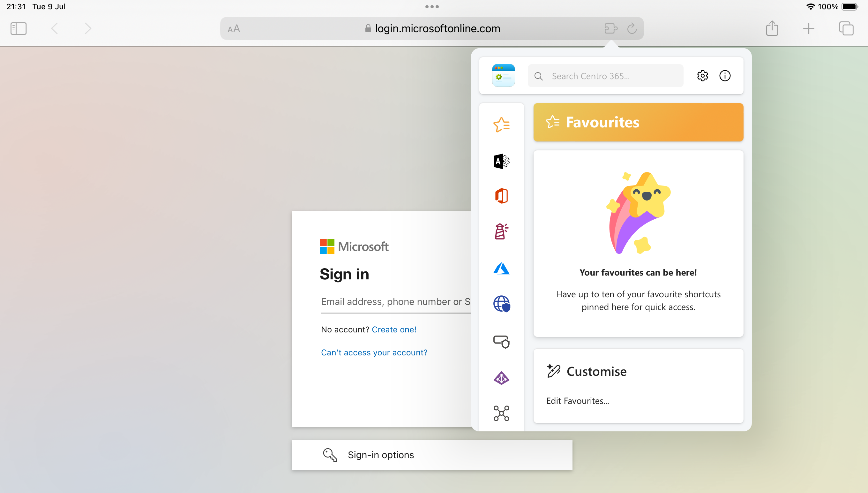Open the Azure portal shortcut icon

pos(501,268)
